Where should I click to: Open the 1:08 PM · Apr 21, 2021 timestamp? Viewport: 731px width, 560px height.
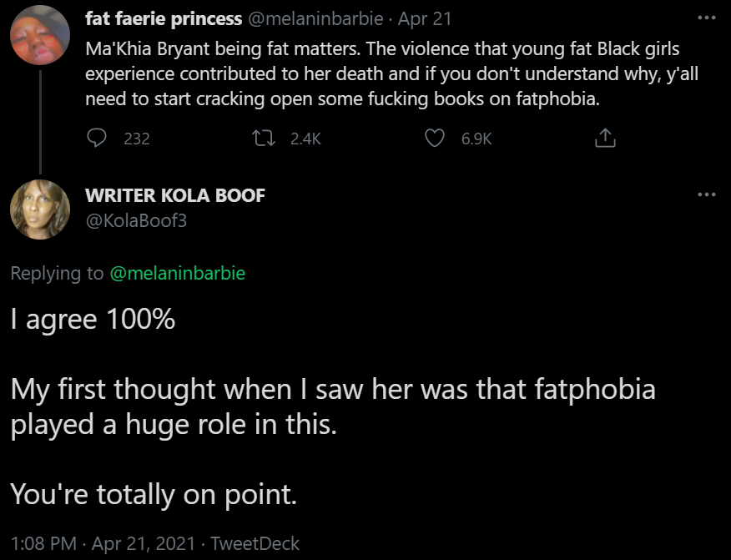(x=103, y=543)
